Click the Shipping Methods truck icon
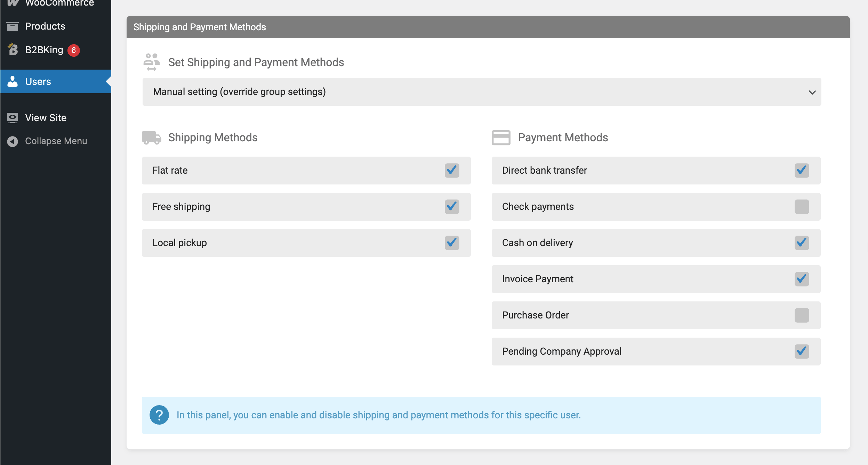 (x=152, y=137)
